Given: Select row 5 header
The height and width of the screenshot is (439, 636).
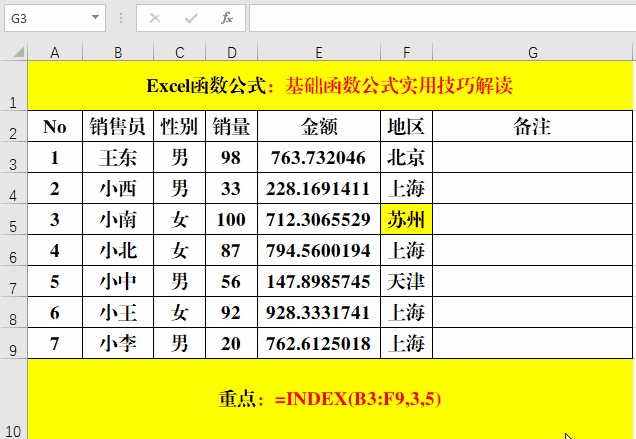Looking at the screenshot, I should [x=14, y=220].
